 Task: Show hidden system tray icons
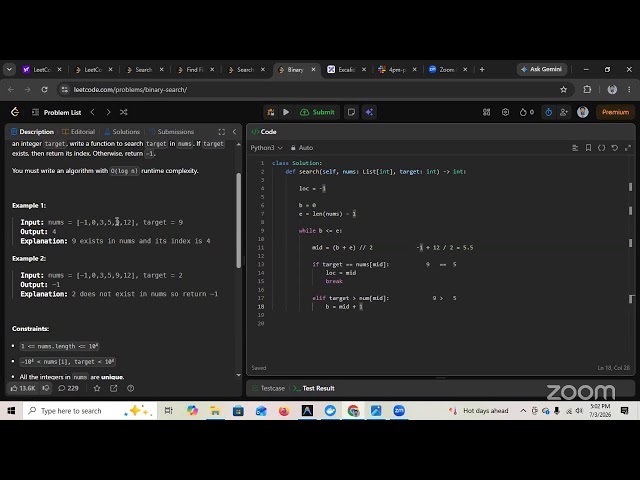click(x=523, y=411)
